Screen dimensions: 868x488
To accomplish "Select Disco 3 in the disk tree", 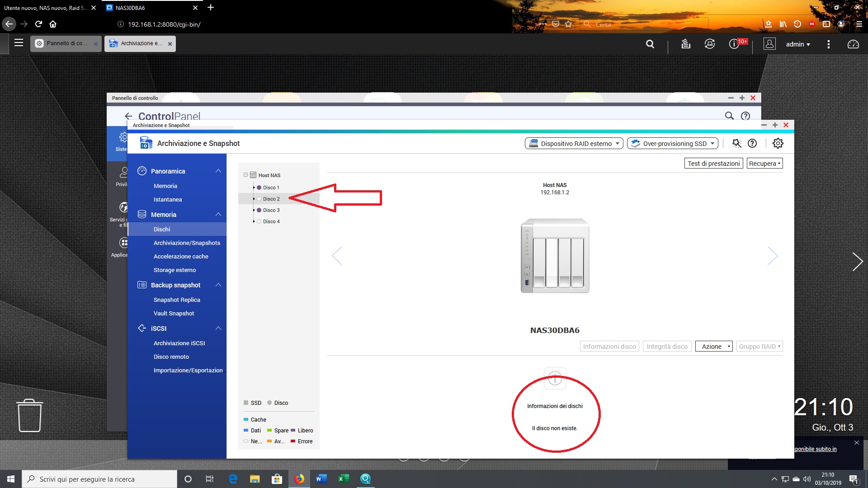I will [x=271, y=210].
